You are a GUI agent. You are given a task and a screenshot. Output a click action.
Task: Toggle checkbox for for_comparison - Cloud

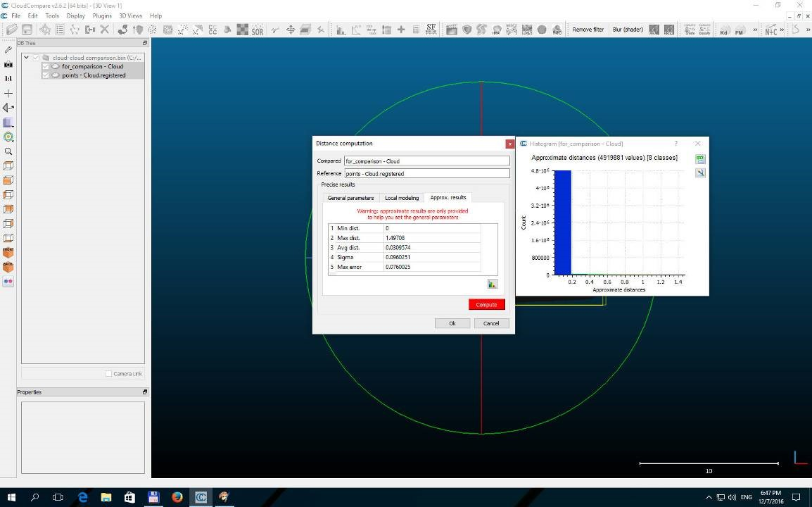(46, 66)
